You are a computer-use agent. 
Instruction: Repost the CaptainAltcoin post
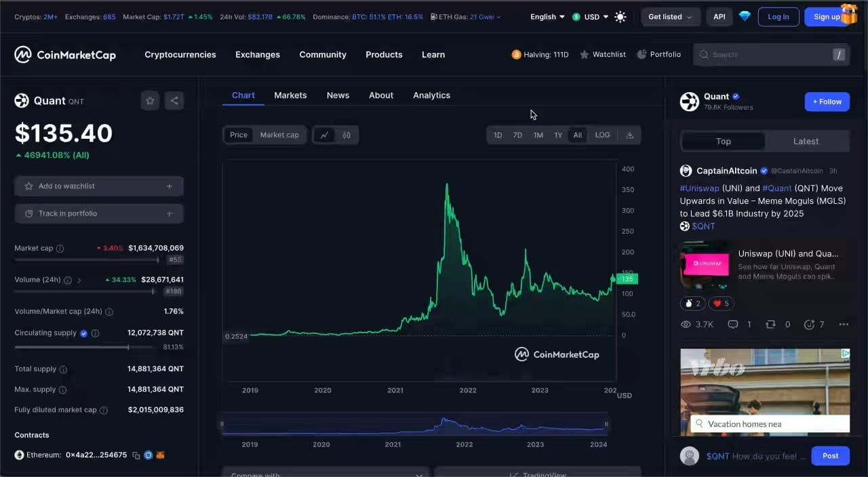click(770, 325)
